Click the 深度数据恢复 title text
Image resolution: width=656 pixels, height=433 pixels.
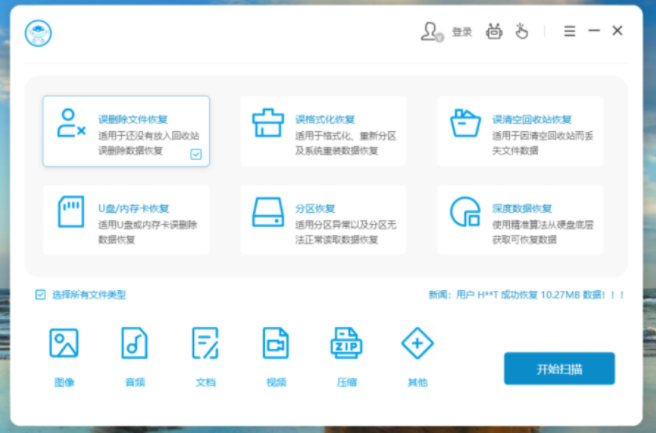(x=522, y=208)
